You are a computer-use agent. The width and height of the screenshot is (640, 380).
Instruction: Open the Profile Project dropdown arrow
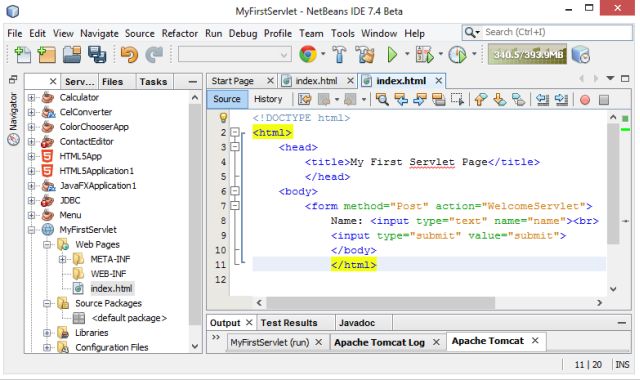474,54
